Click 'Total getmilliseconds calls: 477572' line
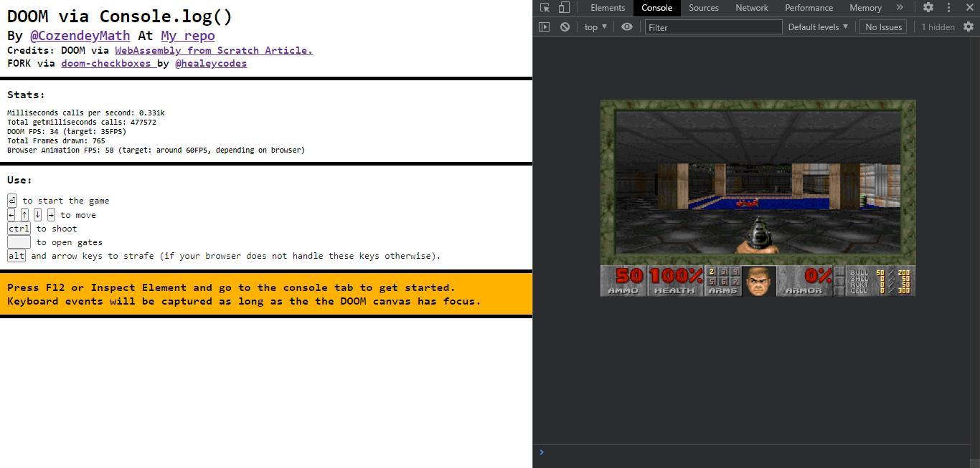Viewport: 980px width, 468px height. click(82, 122)
